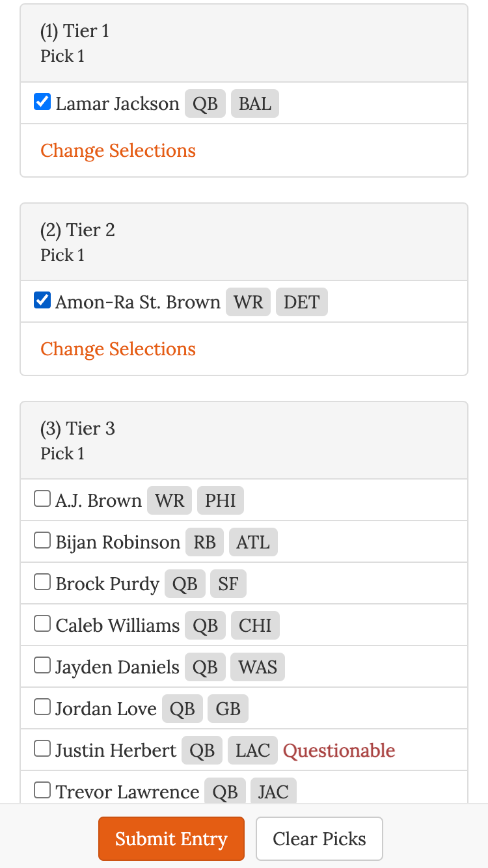488x868 pixels.
Task: Click Submit Entry to finalize picks
Action: [170, 839]
